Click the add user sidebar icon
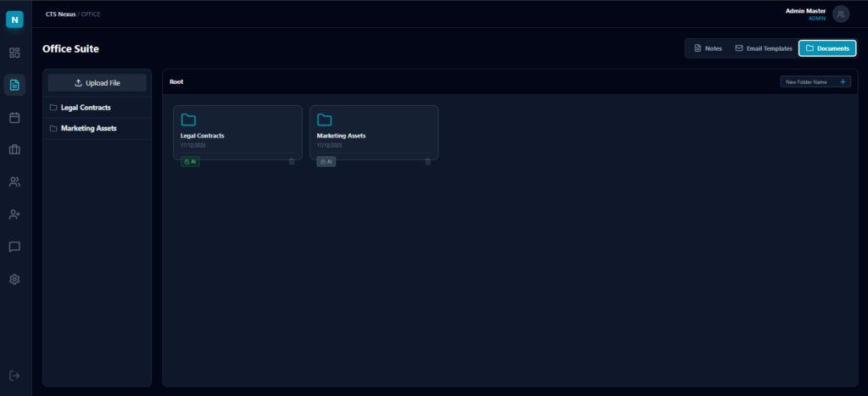 [x=14, y=215]
